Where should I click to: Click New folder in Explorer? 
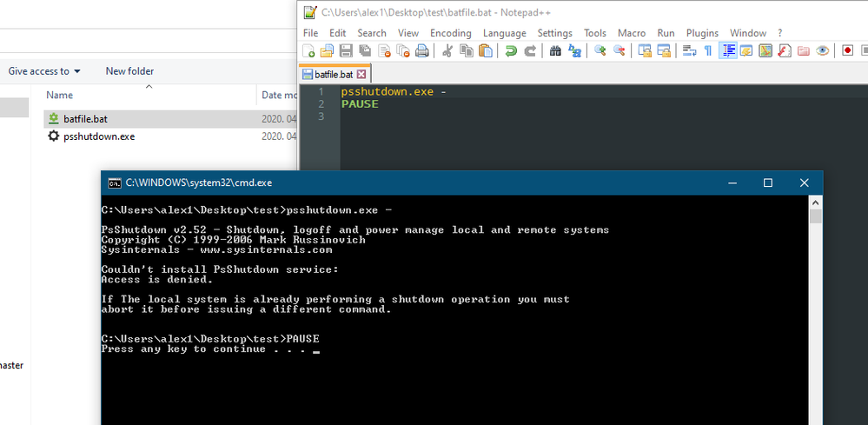point(129,71)
